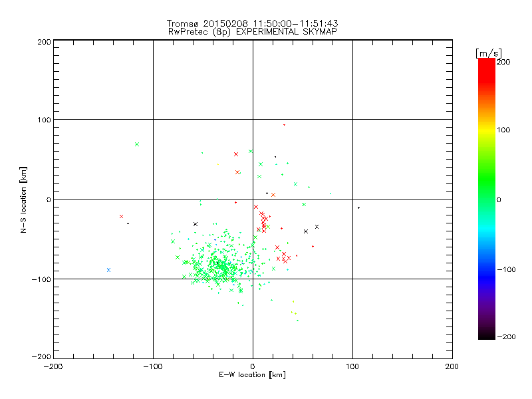532x399 pixels.
Task: Click the x-axis tick label '200'
Action: (452, 366)
